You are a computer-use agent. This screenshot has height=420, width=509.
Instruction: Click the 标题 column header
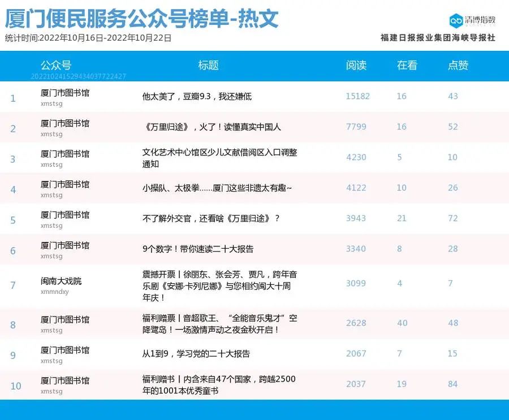(208, 65)
